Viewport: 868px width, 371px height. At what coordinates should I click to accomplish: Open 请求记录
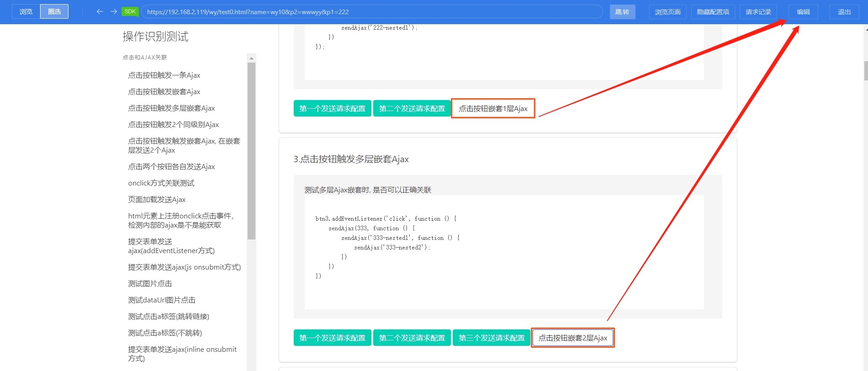click(x=758, y=12)
